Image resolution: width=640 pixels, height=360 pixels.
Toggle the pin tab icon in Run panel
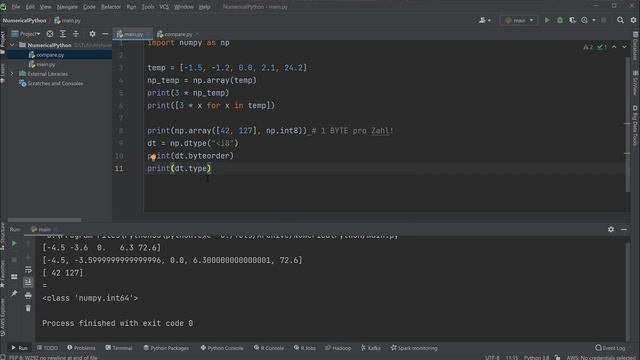click(14, 293)
